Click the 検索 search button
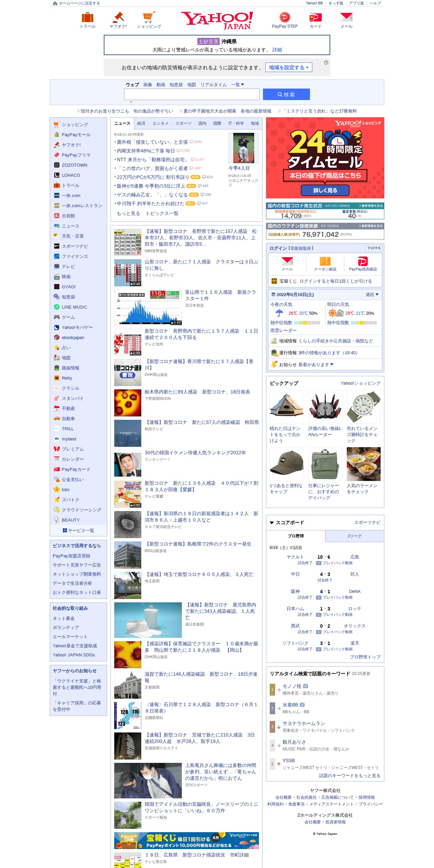 click(x=286, y=94)
